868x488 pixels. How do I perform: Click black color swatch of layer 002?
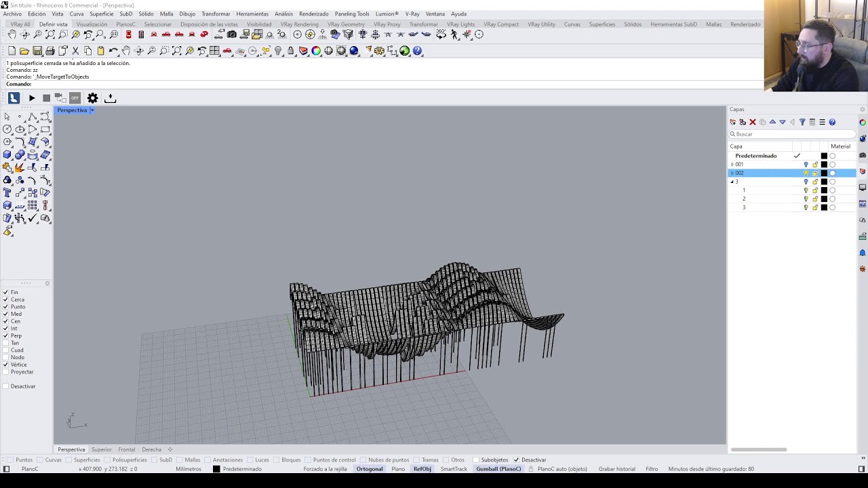824,173
